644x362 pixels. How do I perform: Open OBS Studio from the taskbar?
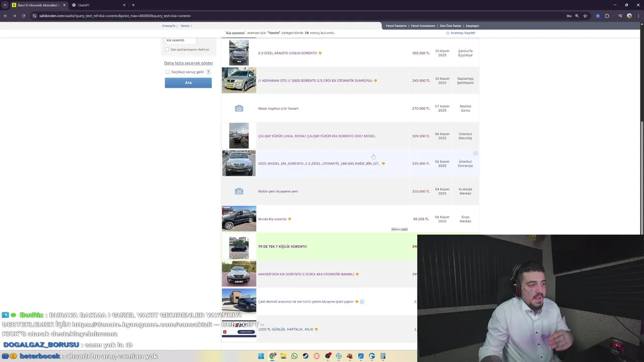point(328,356)
